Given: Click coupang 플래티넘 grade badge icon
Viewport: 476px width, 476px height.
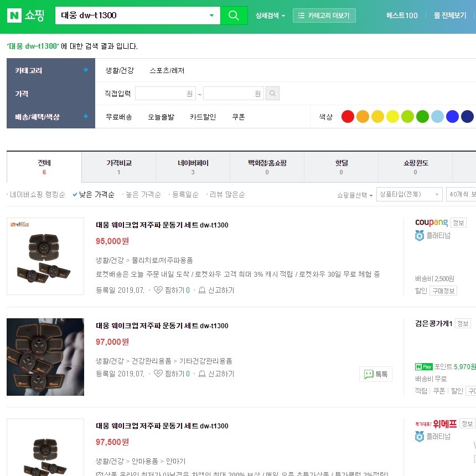Looking at the screenshot, I should 419,236.
